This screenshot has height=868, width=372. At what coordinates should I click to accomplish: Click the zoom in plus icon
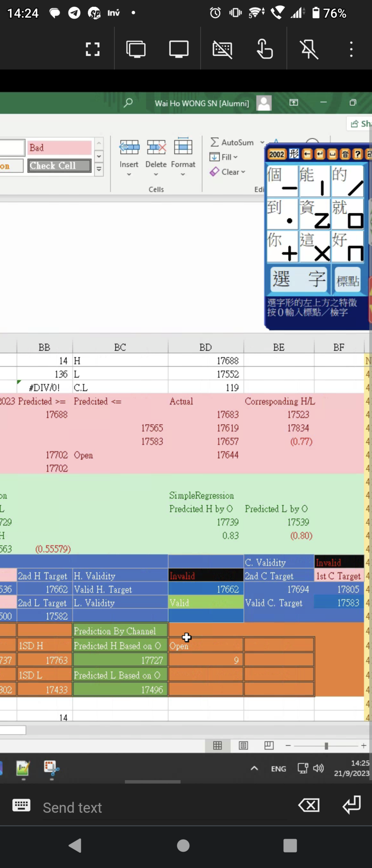[x=364, y=746]
